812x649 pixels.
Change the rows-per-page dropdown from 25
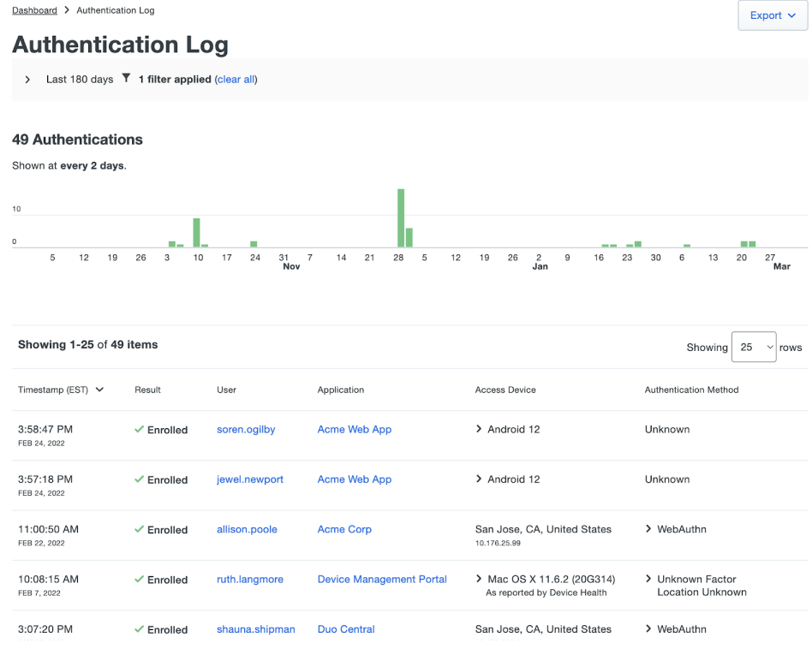[x=754, y=347]
